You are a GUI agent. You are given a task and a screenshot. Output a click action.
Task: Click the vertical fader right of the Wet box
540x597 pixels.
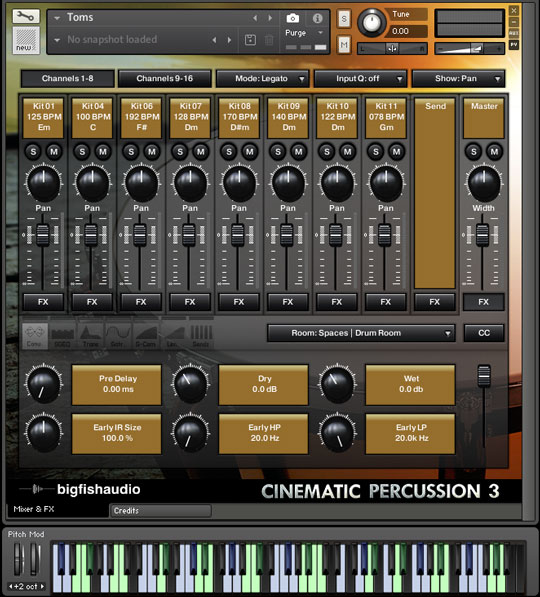click(484, 376)
